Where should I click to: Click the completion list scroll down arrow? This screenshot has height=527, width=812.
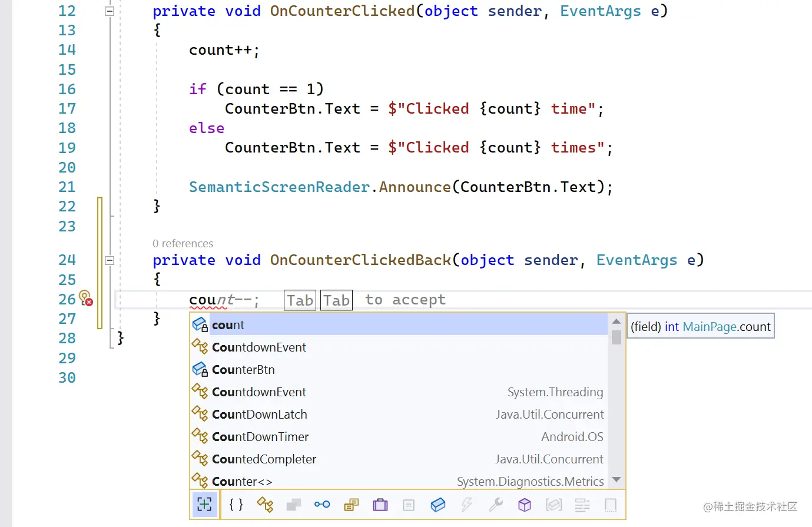click(617, 480)
